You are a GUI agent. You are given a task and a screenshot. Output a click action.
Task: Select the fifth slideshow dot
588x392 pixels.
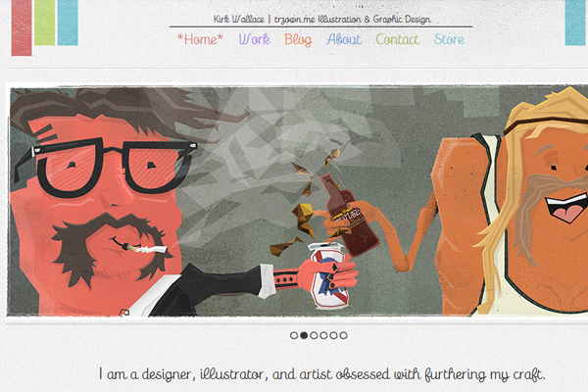[x=333, y=335]
